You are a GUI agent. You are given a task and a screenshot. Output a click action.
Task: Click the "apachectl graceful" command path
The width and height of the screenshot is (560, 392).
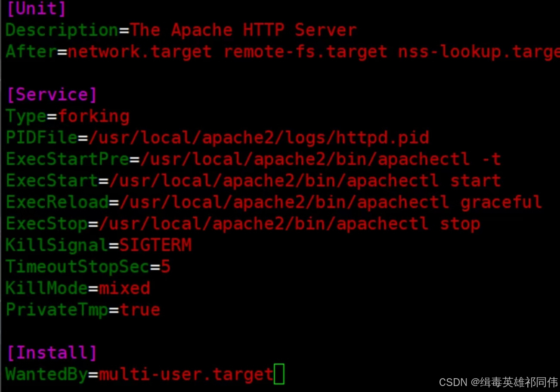tap(331, 202)
